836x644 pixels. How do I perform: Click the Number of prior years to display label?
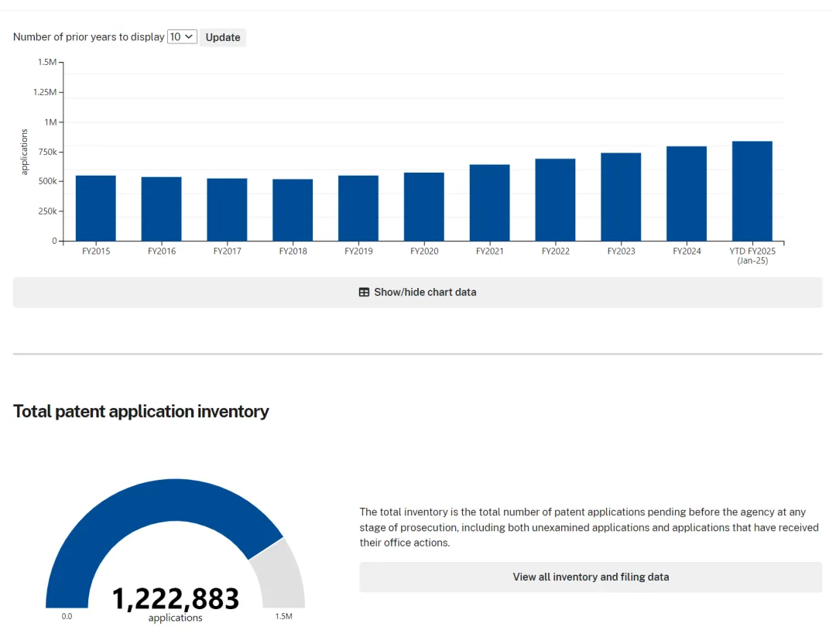[x=88, y=37]
